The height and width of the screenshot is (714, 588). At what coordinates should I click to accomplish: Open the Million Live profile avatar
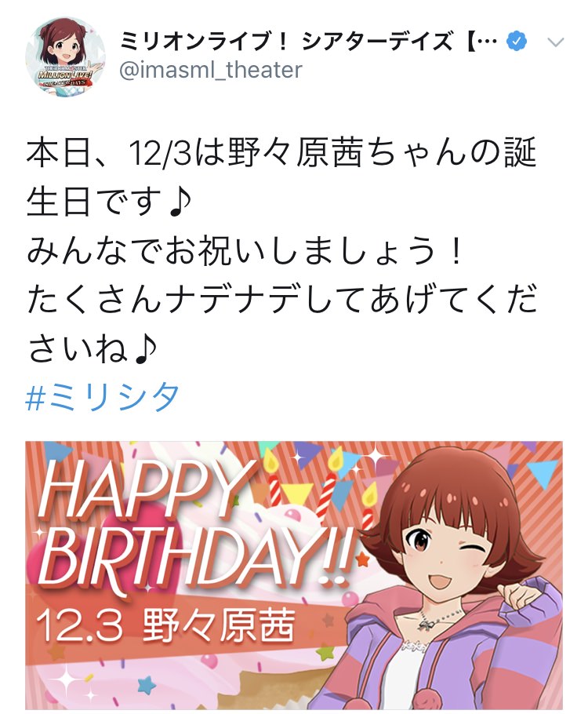click(x=65, y=57)
